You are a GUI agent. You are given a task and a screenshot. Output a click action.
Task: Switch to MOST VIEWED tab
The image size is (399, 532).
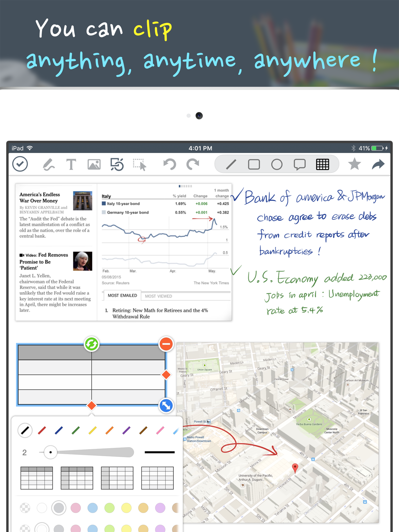coord(158,296)
